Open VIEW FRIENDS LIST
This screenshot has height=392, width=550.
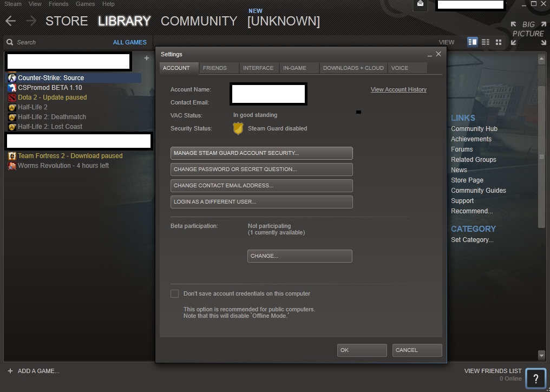point(493,371)
